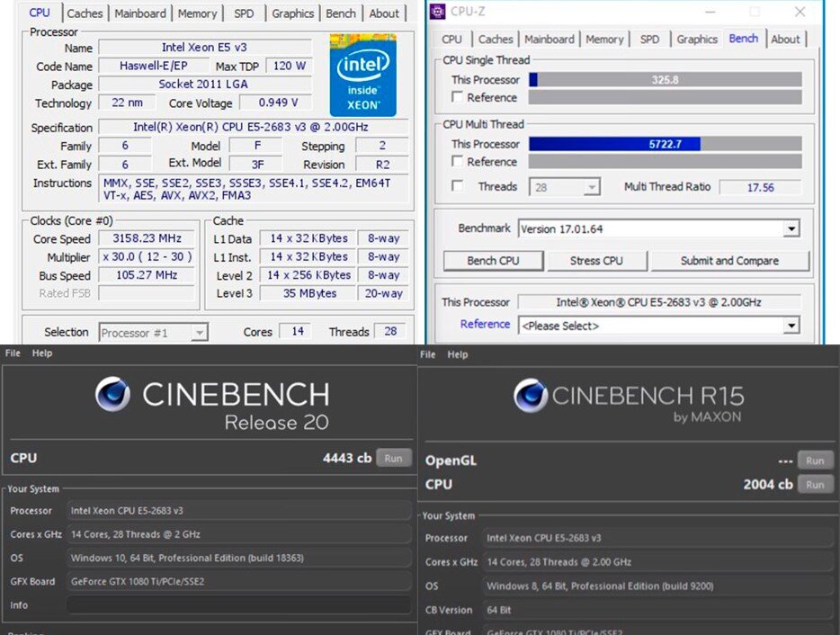Select Caches tab in right CPU-Z window
The width and height of the screenshot is (840, 635).
tap(496, 39)
